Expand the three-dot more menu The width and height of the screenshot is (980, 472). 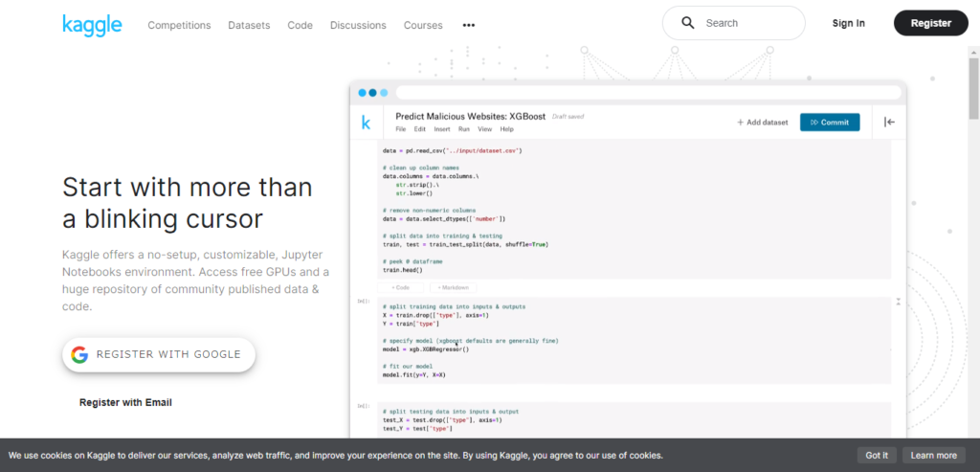469,26
